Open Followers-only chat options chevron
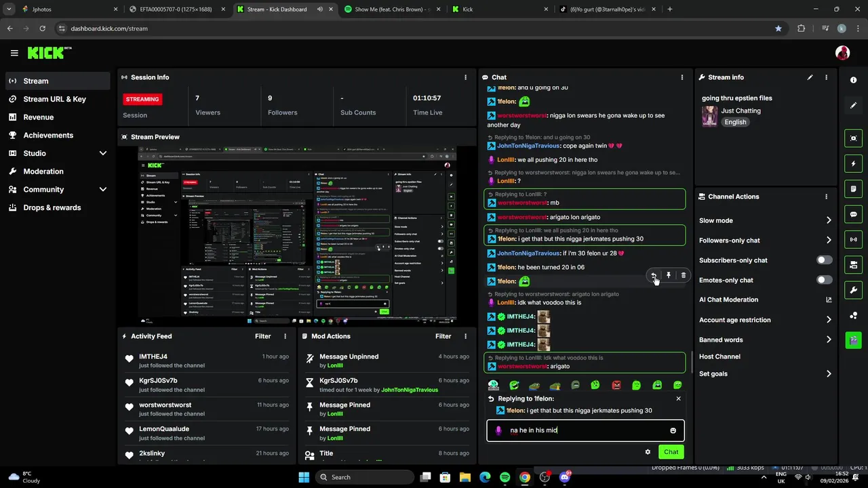 point(829,240)
